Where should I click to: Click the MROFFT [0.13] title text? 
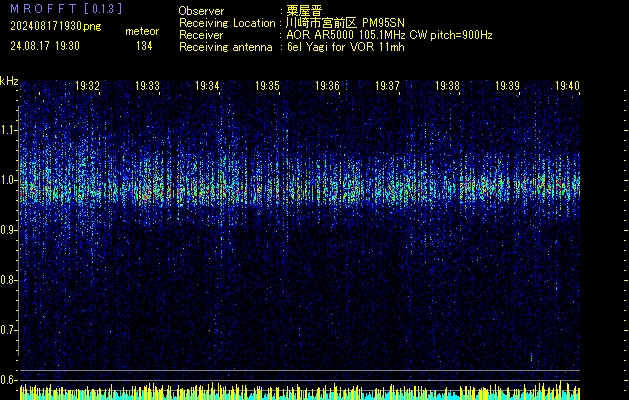[65, 9]
